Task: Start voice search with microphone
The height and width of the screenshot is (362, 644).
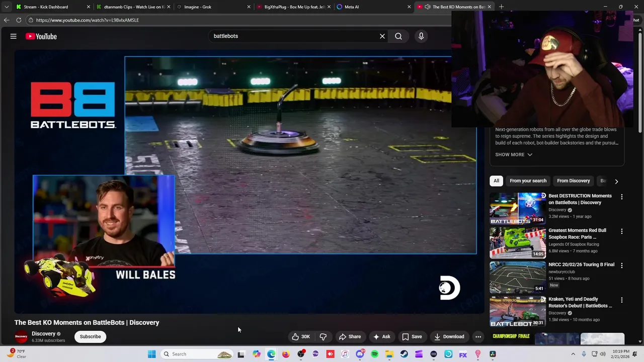Action: pos(421,36)
